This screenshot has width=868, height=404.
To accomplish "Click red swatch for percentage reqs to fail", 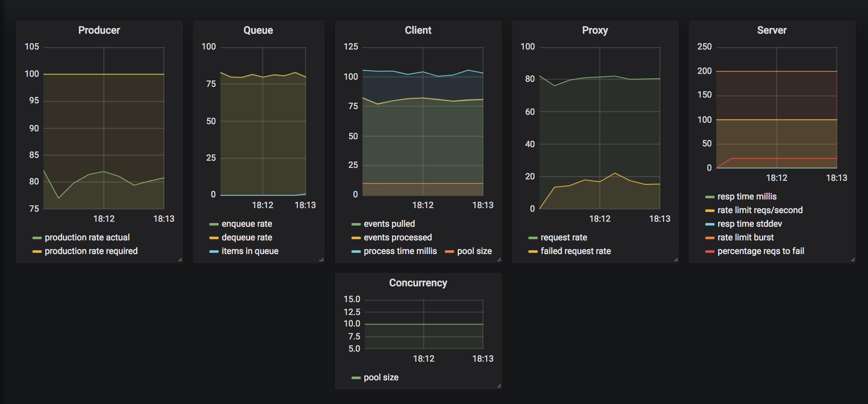I will pyautogui.click(x=710, y=252).
